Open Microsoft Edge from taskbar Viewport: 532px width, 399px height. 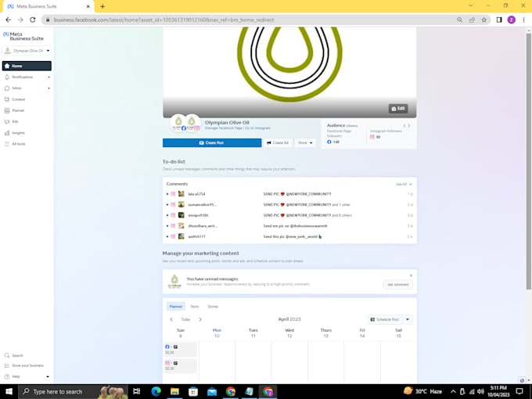tap(156, 391)
